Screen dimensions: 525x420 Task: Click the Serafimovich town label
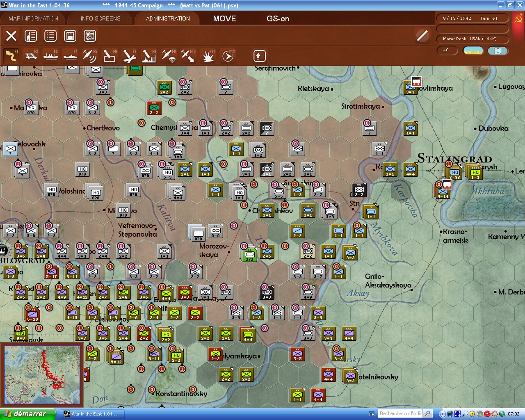click(x=275, y=68)
